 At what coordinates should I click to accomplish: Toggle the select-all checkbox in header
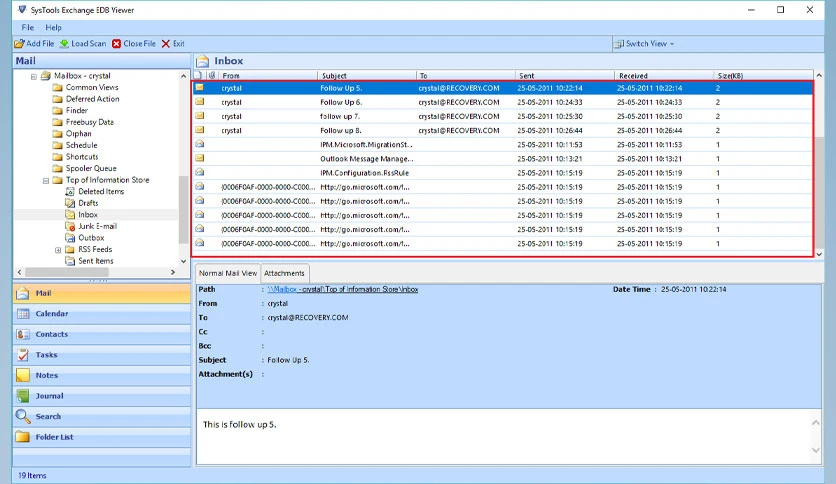tap(198, 76)
